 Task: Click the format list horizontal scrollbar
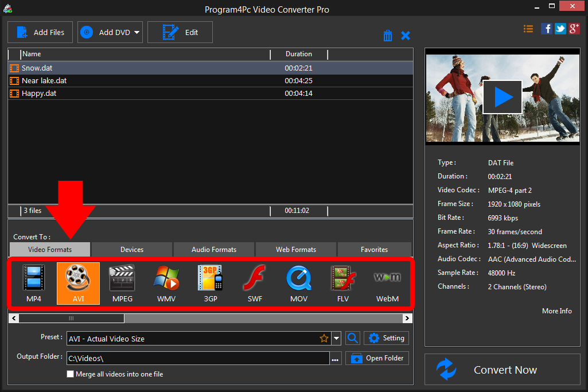[72, 318]
